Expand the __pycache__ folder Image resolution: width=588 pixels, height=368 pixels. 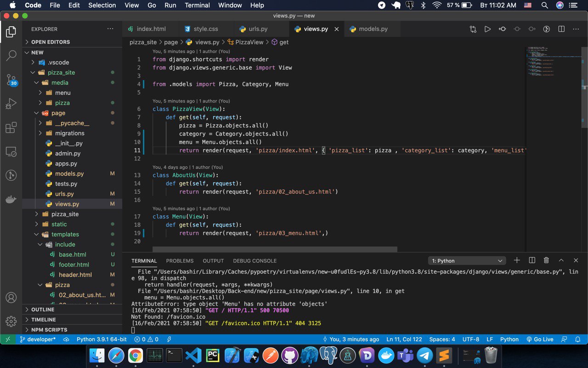pos(72,123)
